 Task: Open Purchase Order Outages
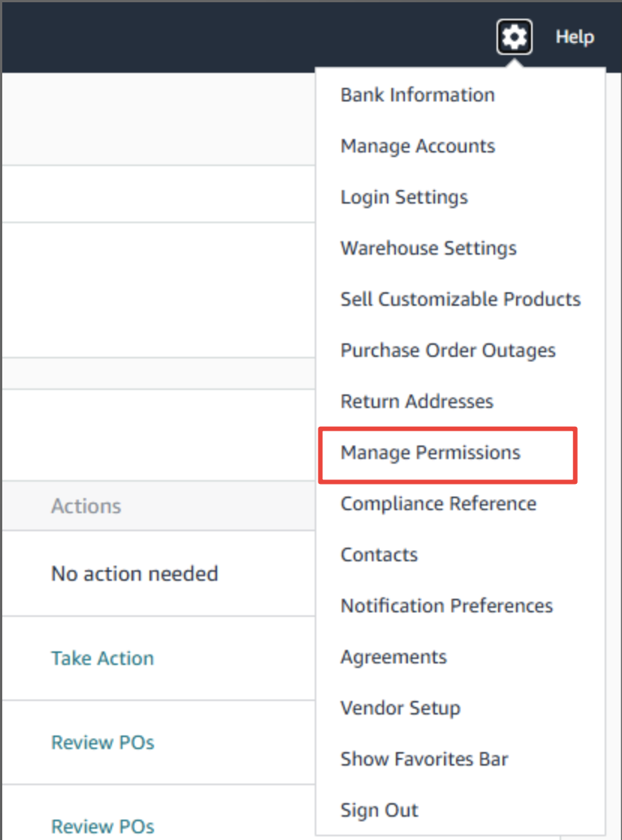click(448, 351)
